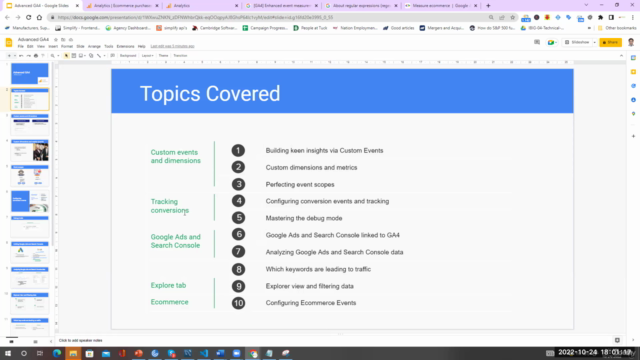Open the Google account avatar
This screenshot has width=640, height=360.
pyautogui.click(x=631, y=42)
